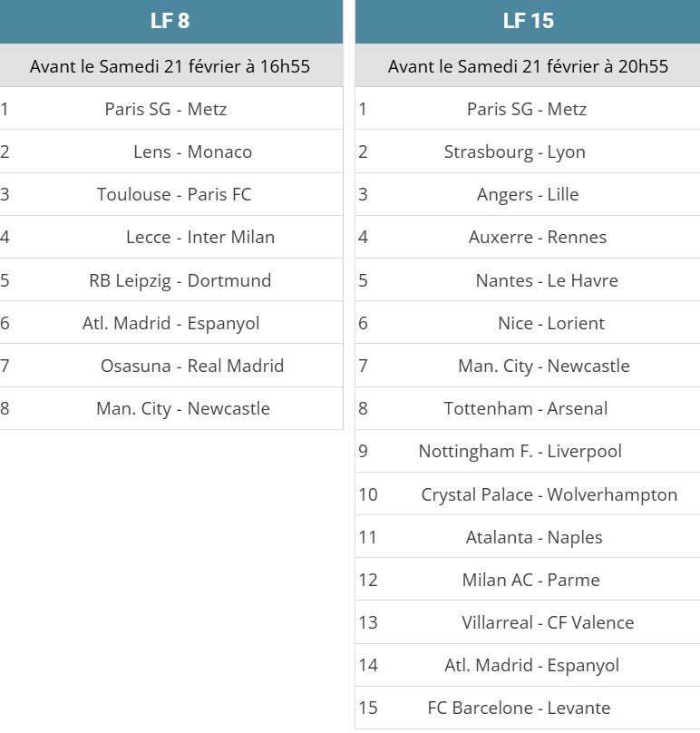The height and width of the screenshot is (733, 700).
Task: Click the Lens - Monaco match
Action: click(x=192, y=151)
